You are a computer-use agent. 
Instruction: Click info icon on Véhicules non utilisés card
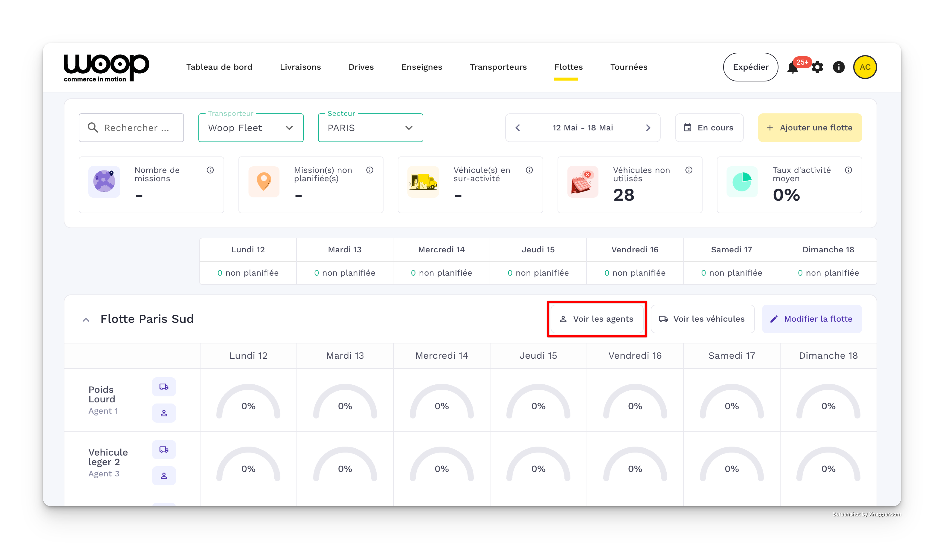click(x=689, y=170)
